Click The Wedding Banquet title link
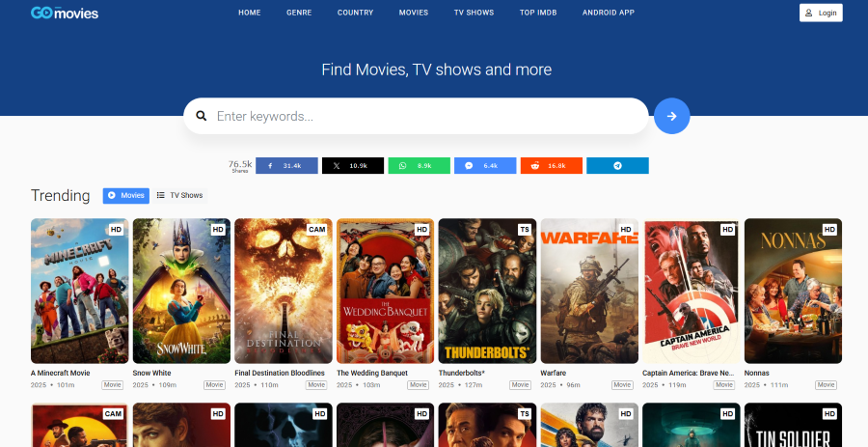This screenshot has height=447, width=868. pyautogui.click(x=372, y=373)
